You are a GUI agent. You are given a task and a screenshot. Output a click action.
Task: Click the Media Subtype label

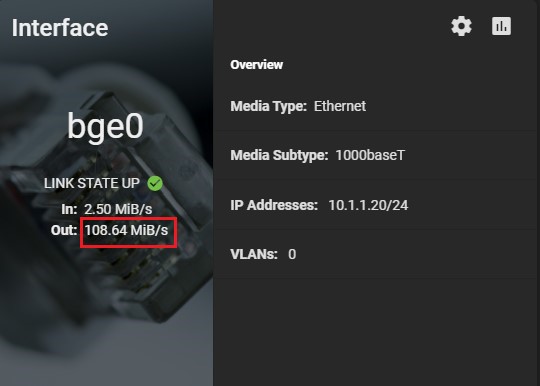(279, 155)
